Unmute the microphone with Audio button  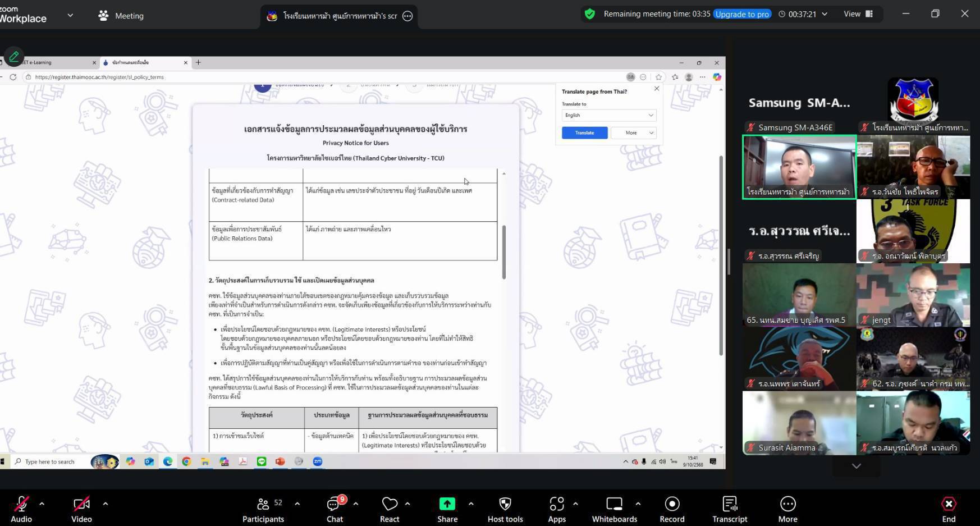click(x=21, y=509)
